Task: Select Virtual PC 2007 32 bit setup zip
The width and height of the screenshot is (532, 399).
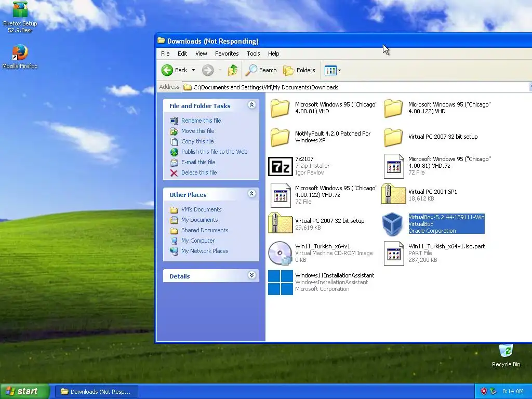Action: click(x=316, y=224)
